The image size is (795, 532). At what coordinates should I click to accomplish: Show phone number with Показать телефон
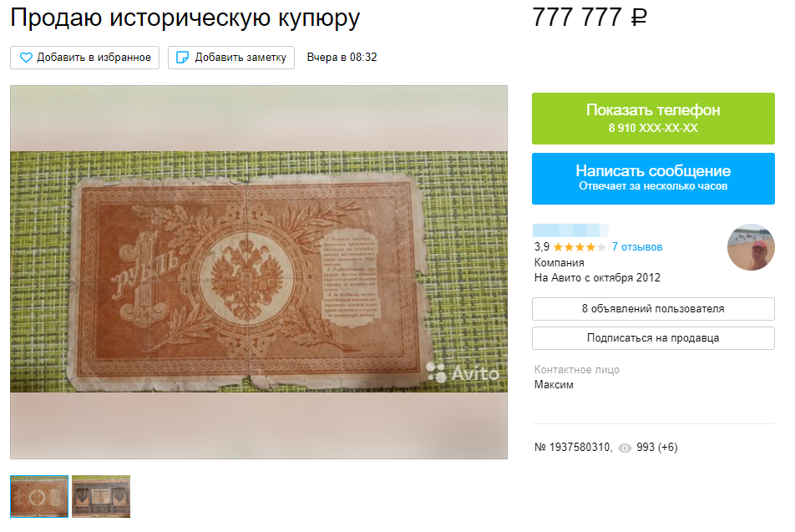pos(653,119)
